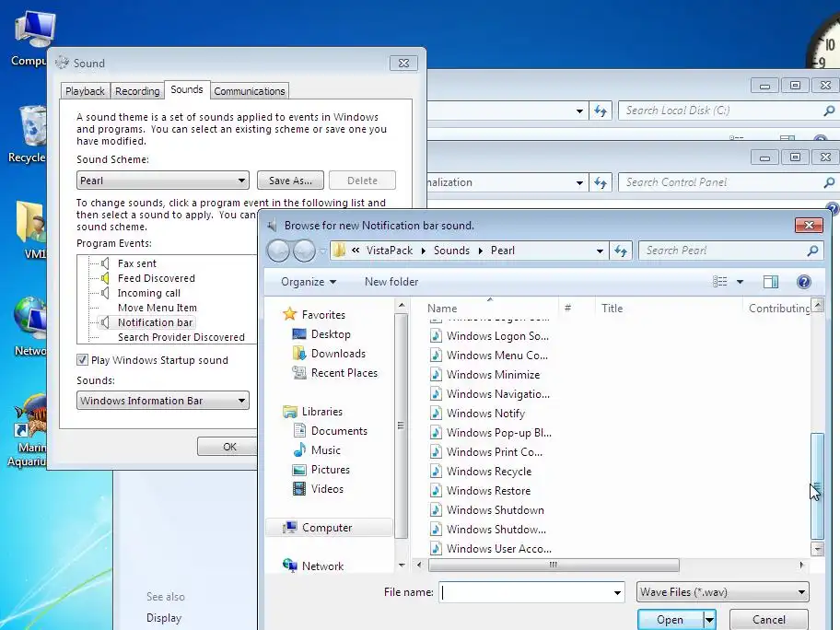Open the recent pages arrow beside Forward
The width and height of the screenshot is (840, 630).
point(322,251)
